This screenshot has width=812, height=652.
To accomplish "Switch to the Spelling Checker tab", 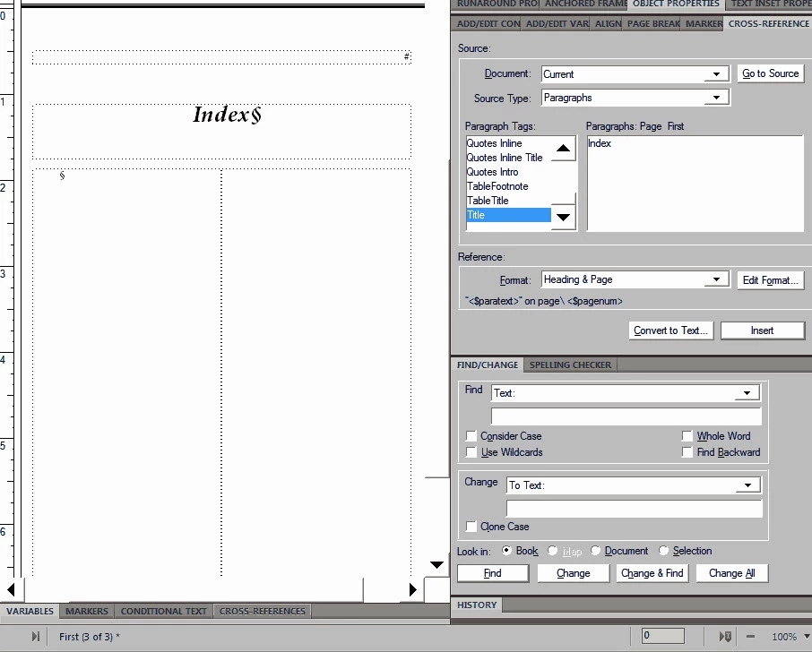I will pyautogui.click(x=570, y=365).
